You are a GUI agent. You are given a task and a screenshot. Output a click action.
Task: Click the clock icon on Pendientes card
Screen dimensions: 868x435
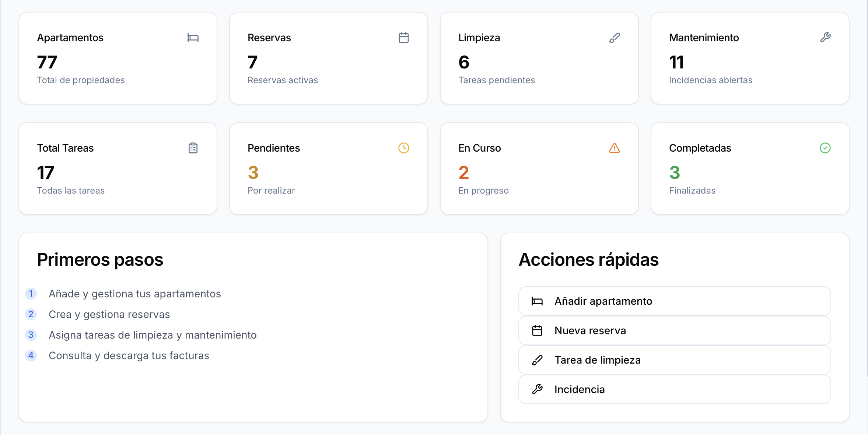[404, 148]
